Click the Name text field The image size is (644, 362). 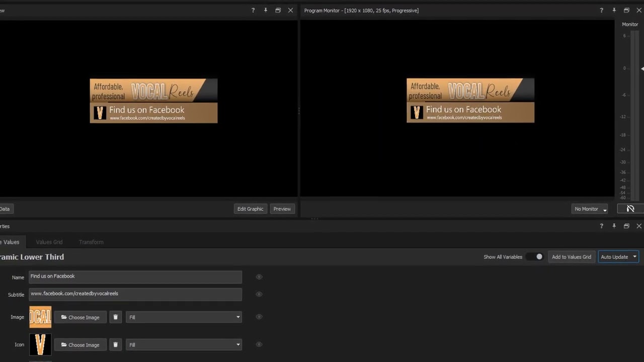(x=135, y=277)
